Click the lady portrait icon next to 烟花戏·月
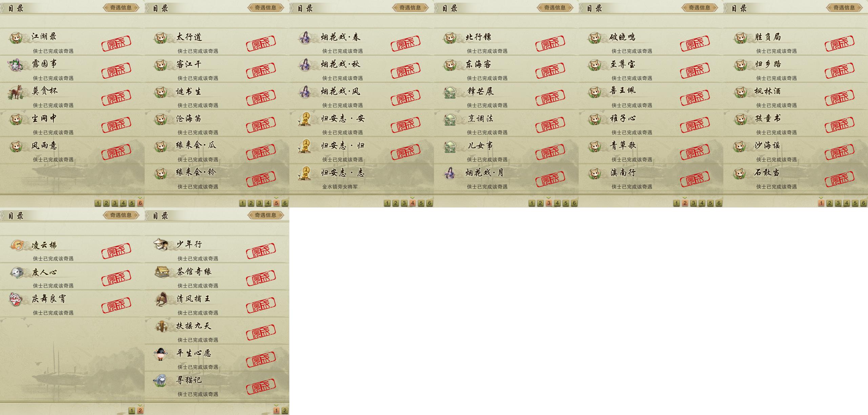 450,173
